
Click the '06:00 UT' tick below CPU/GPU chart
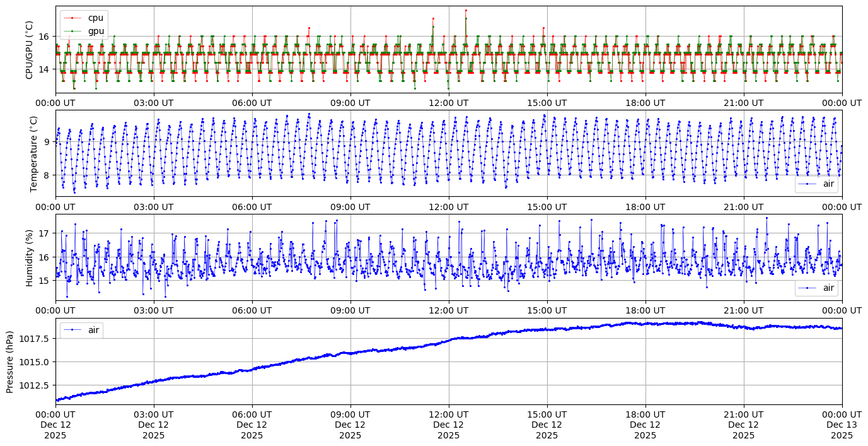[x=252, y=103]
